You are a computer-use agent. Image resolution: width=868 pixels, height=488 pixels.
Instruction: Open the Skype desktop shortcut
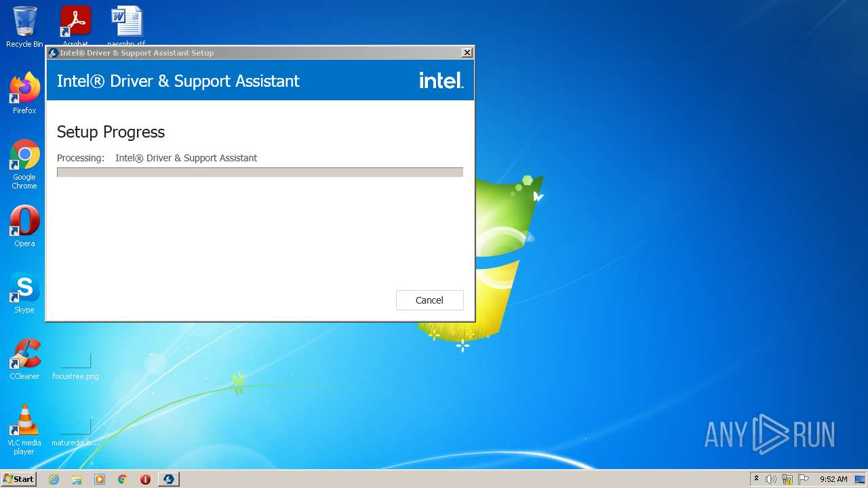pos(24,293)
